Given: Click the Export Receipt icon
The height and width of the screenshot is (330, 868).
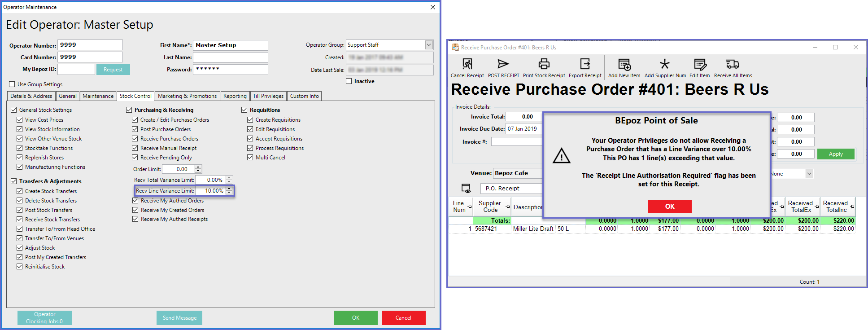Looking at the screenshot, I should pyautogui.click(x=585, y=64).
